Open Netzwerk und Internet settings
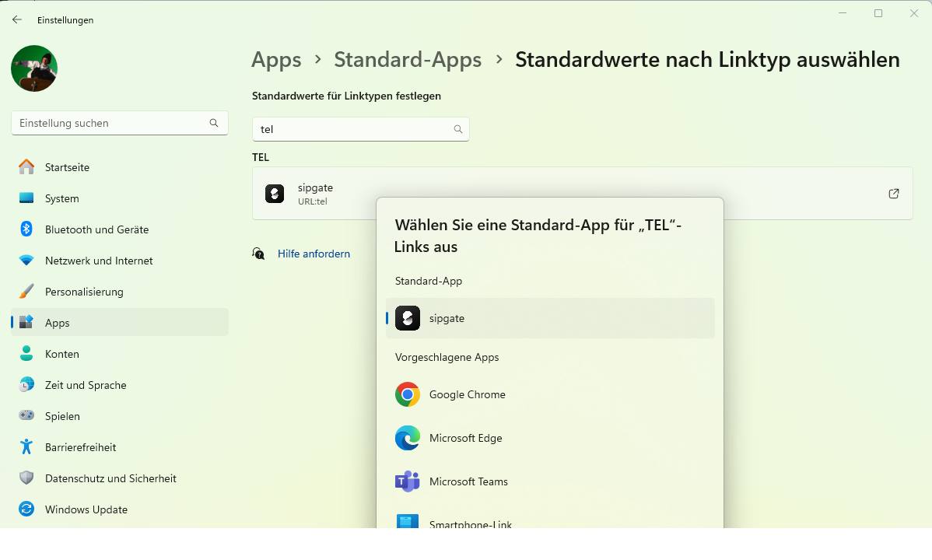Screen dimensions: 932x560 [120, 261]
